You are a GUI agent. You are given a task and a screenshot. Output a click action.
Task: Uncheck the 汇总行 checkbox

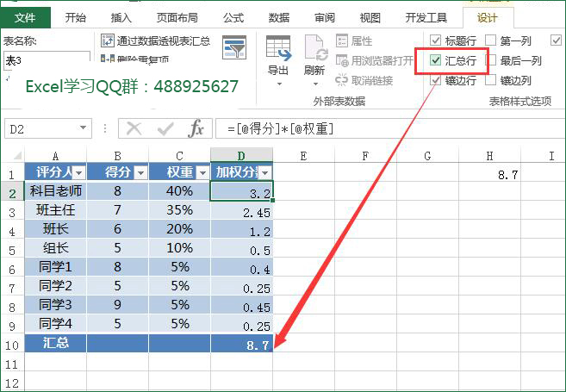tap(436, 60)
